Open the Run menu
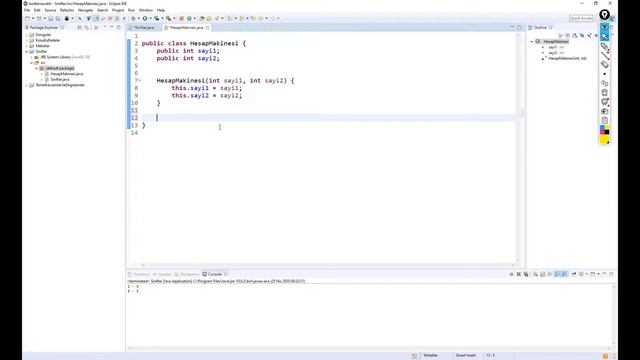Image resolution: width=640 pixels, height=360 pixels. click(131, 10)
